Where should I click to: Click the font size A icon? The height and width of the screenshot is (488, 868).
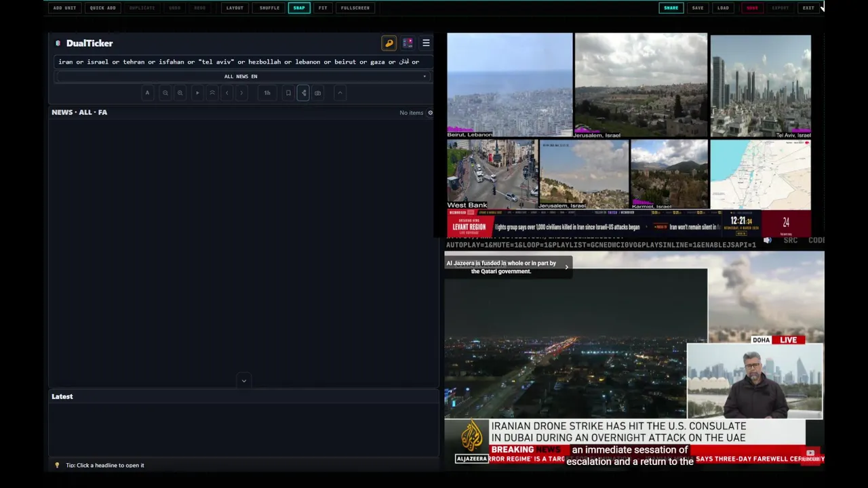pyautogui.click(x=147, y=93)
